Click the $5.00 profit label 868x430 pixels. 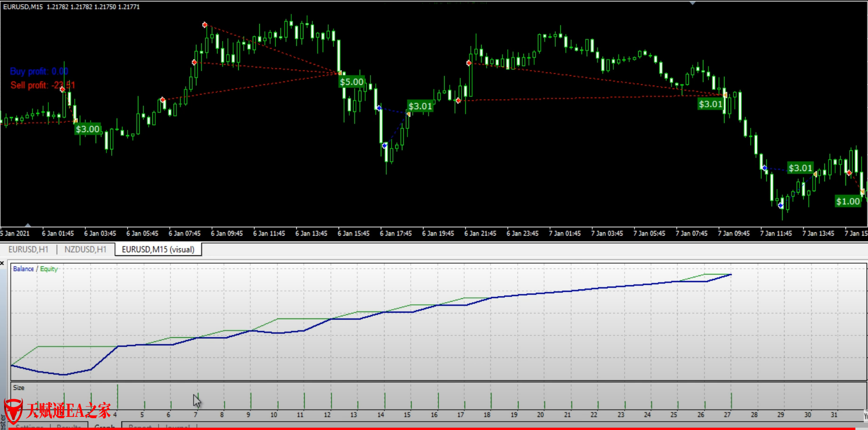[351, 82]
